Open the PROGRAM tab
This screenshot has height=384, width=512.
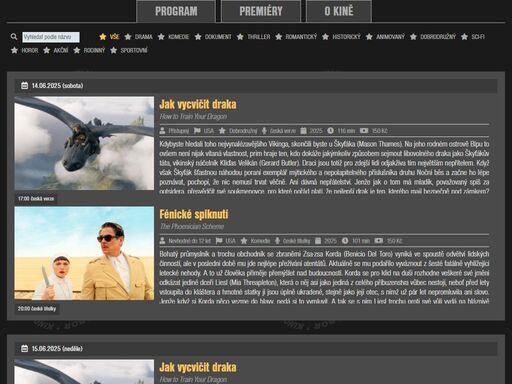click(x=176, y=11)
